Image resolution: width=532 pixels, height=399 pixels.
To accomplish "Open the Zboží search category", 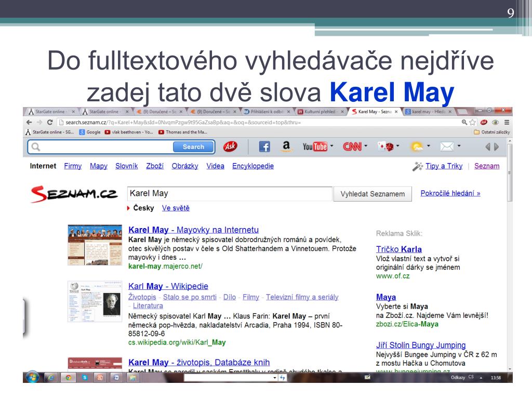I will [x=155, y=166].
